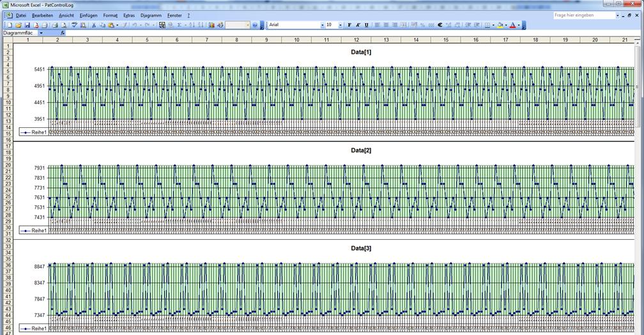Select the Data[2] chart title
This screenshot has width=644, height=335.
361,150
